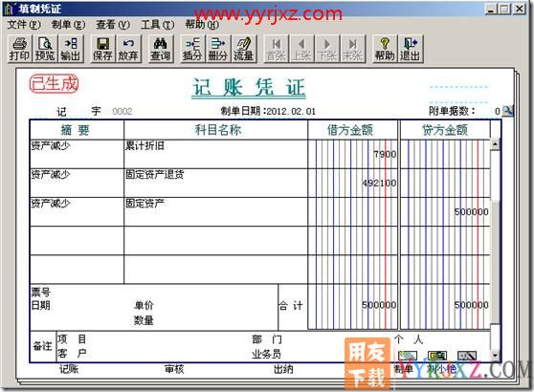
Task: Open the 流量 (Cash flow) icon
Action: click(x=243, y=49)
